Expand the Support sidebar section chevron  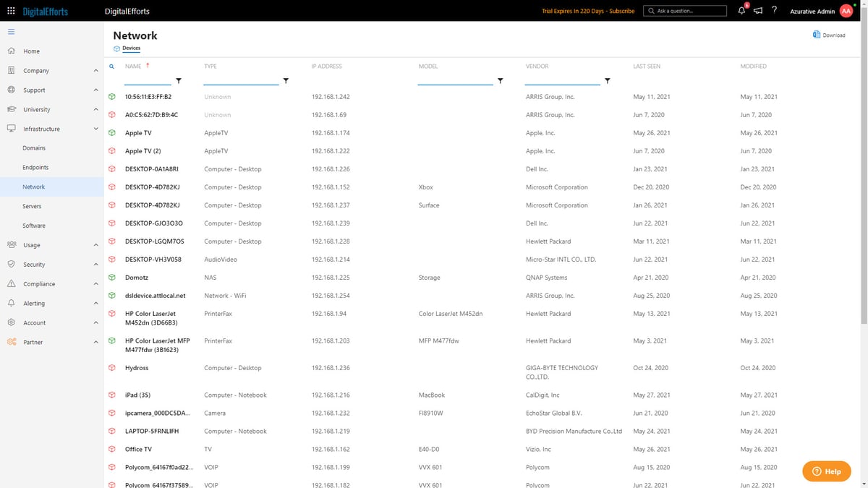click(96, 90)
